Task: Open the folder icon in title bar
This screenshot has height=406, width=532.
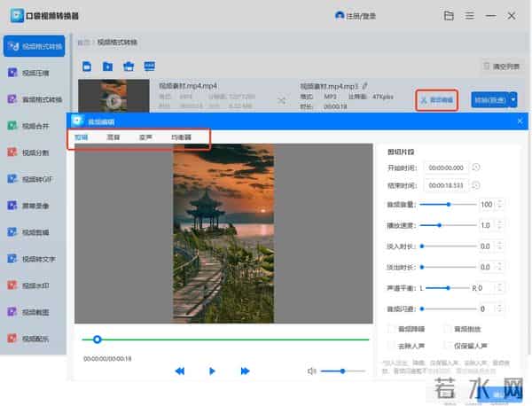Action: point(449,16)
